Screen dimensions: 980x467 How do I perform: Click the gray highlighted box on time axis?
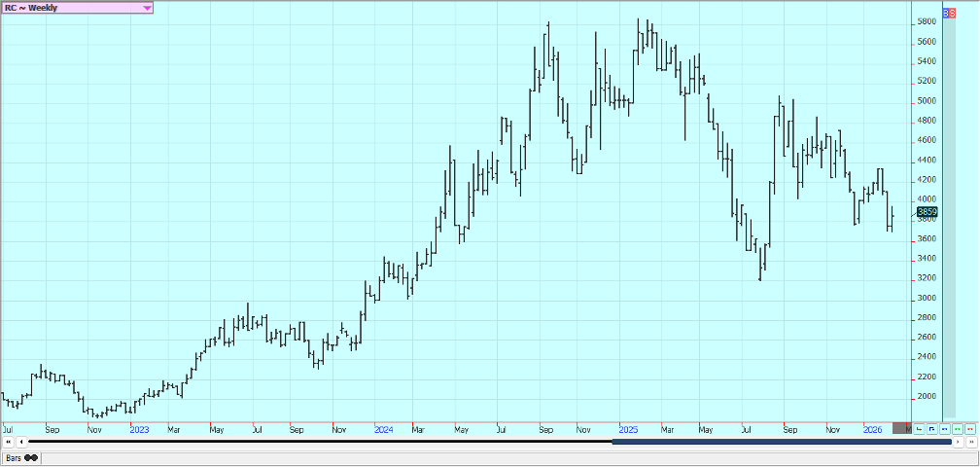902,428
